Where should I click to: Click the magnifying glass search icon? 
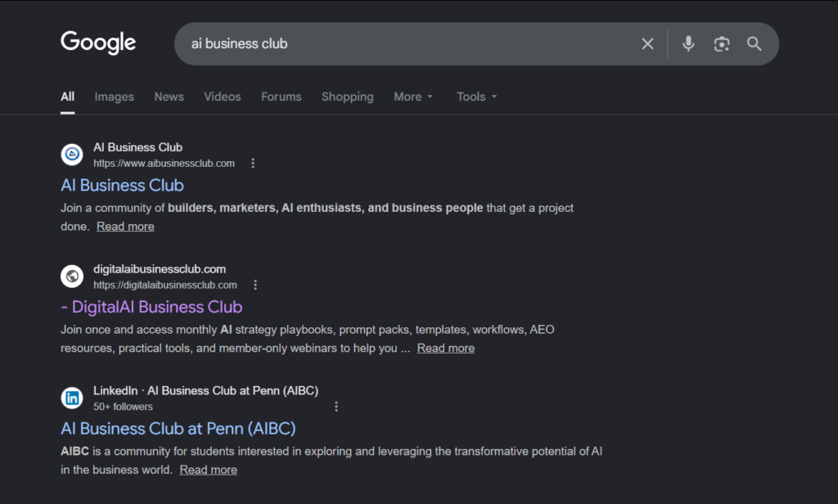pos(754,44)
